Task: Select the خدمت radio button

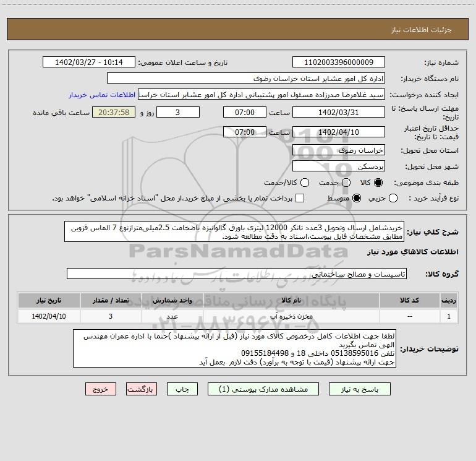Action: [x=346, y=183]
